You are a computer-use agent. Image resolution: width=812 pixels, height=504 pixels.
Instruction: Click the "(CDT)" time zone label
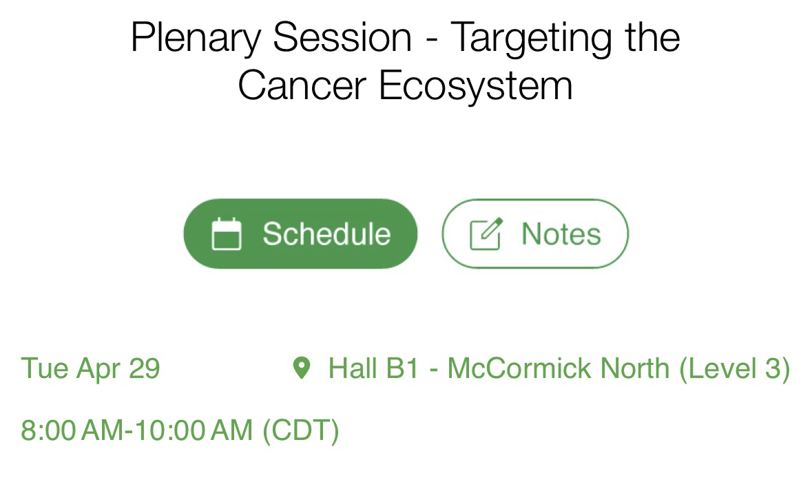coord(301,430)
